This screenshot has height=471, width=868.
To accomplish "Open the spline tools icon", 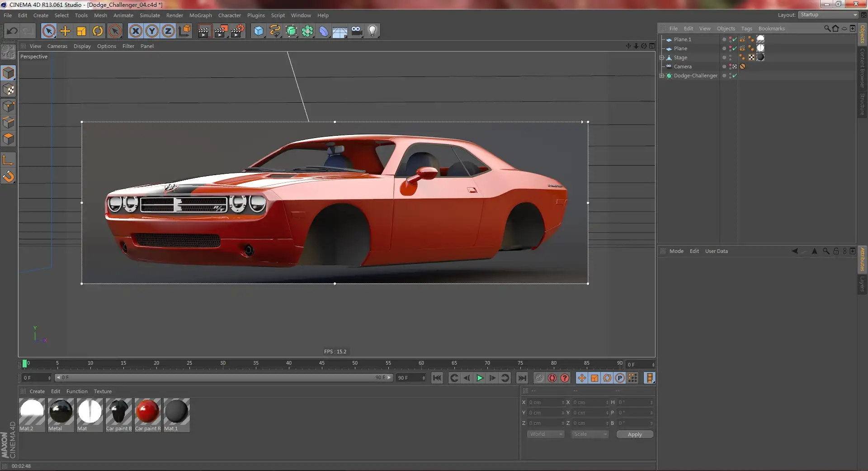I will point(275,31).
